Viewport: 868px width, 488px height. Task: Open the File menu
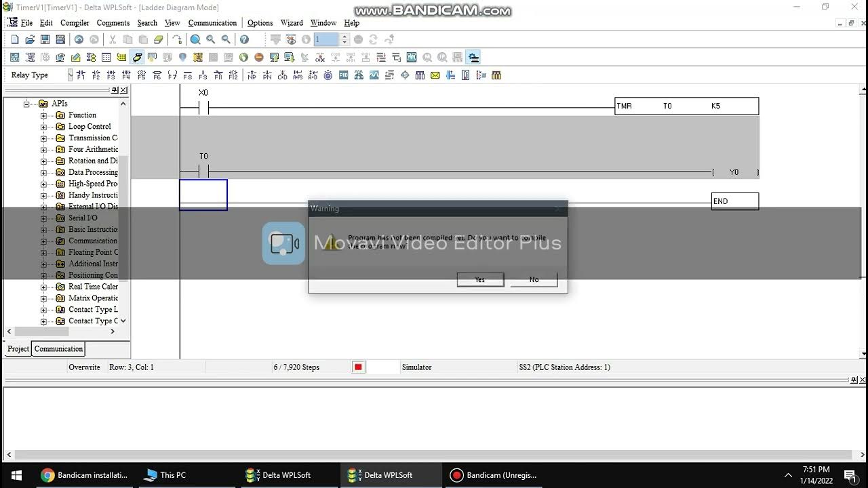click(26, 23)
